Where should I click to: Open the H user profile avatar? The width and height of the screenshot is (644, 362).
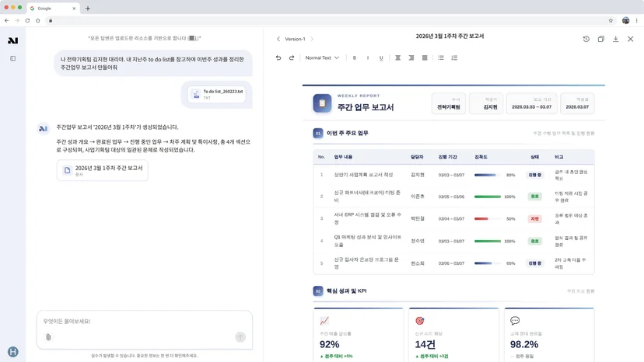[12, 352]
